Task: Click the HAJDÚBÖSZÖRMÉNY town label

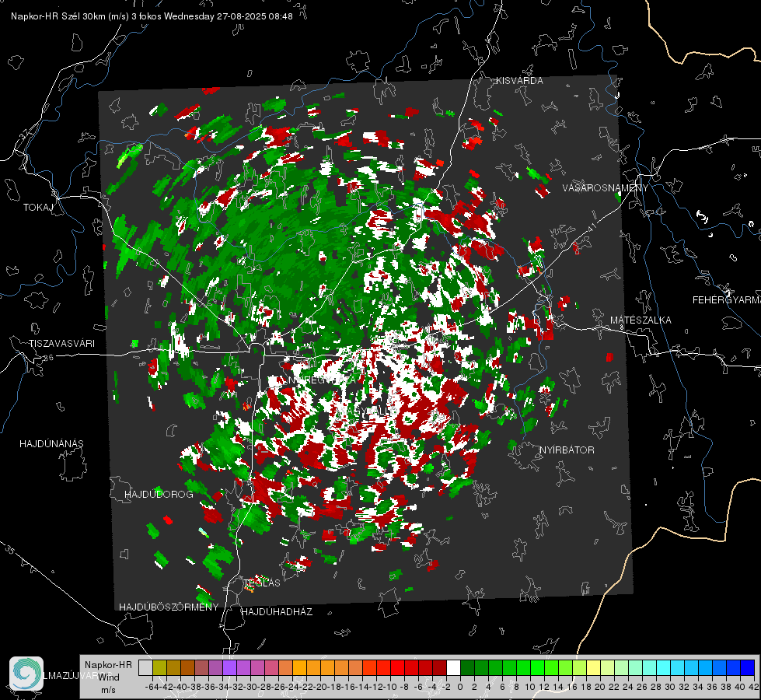Action: pyautogui.click(x=169, y=607)
